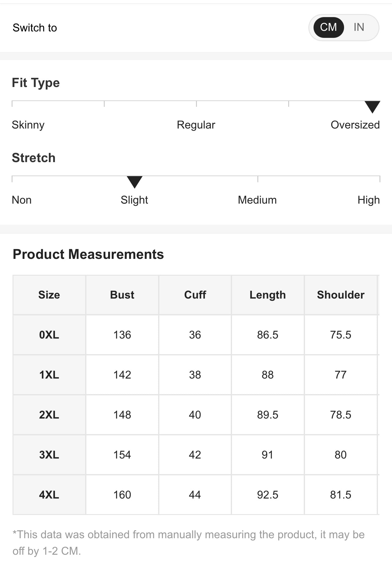This screenshot has height=566, width=392.
Task: Select the Skinny fit label
Action: coord(28,125)
